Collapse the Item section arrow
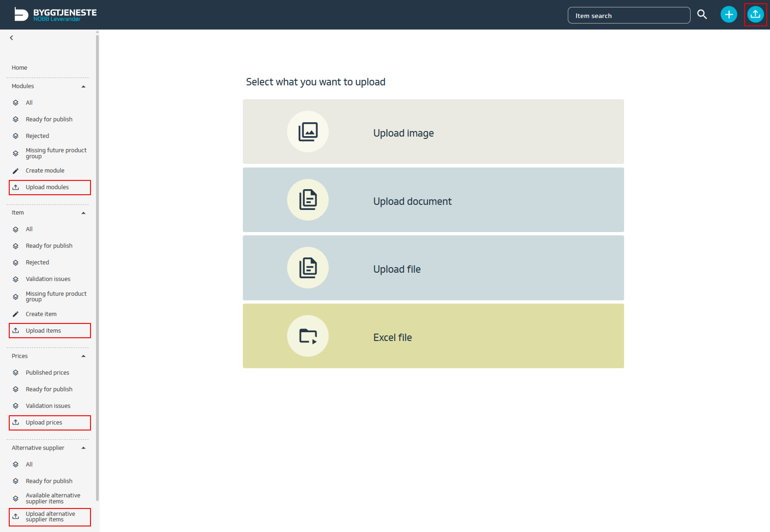 (x=83, y=213)
